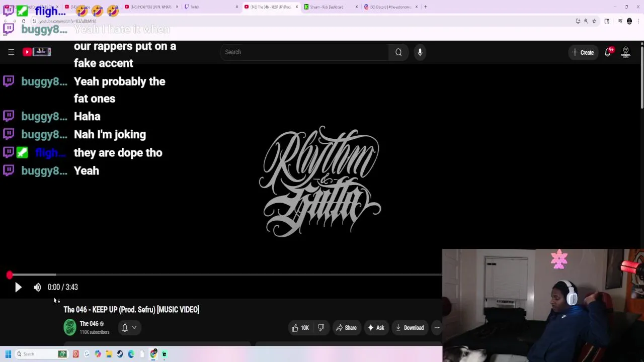This screenshot has height=362, width=644.
Task: Open the red Opera-style taskbar icon
Action: [x=75, y=354]
